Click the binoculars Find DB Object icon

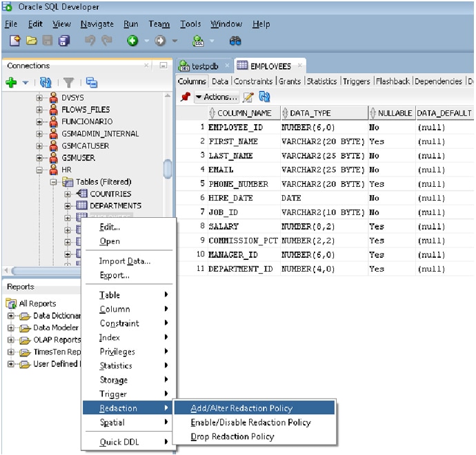pyautogui.click(x=235, y=41)
